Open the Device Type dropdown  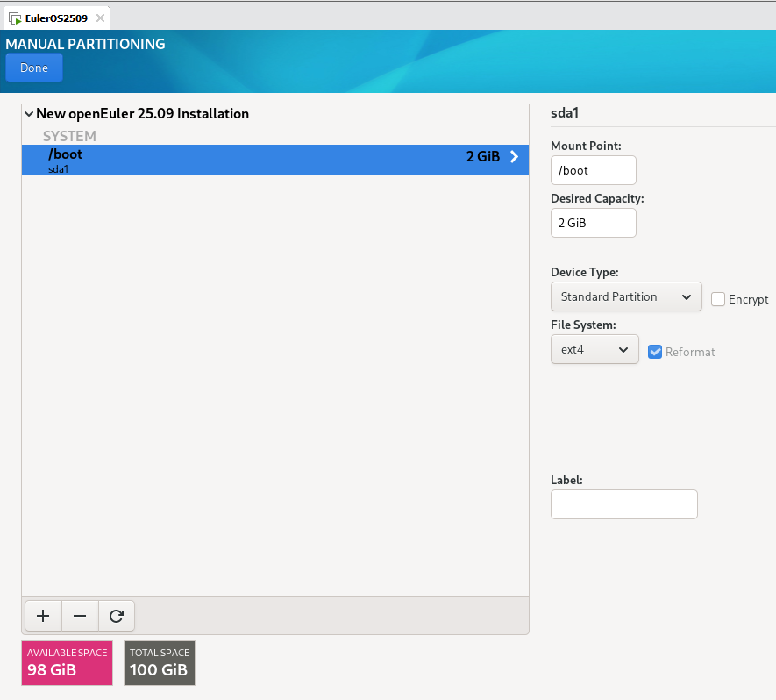click(x=626, y=296)
